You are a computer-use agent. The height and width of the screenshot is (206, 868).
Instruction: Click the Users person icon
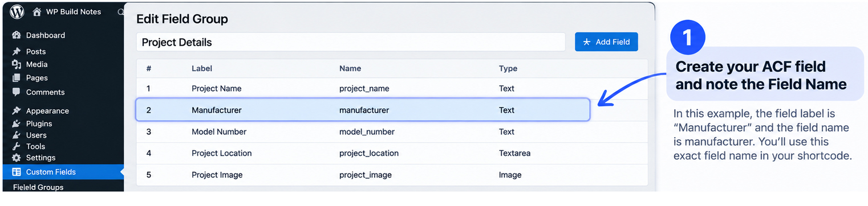[17, 135]
